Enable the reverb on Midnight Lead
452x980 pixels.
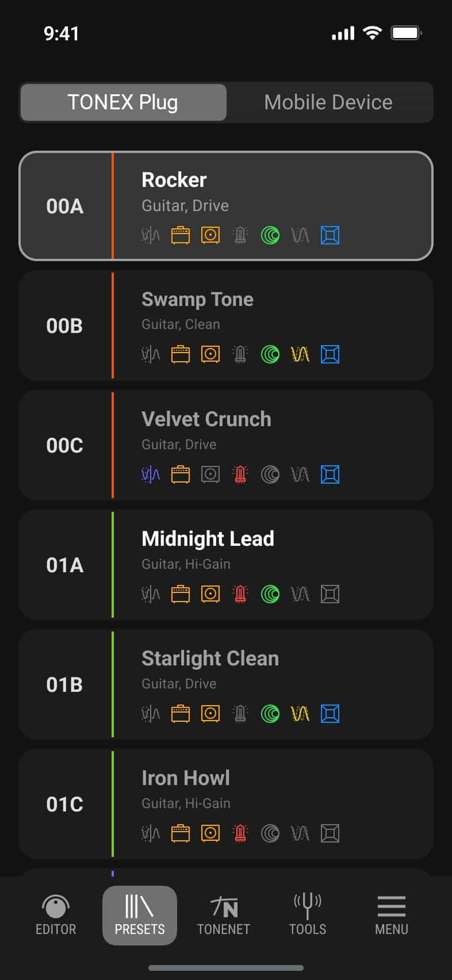point(330,594)
